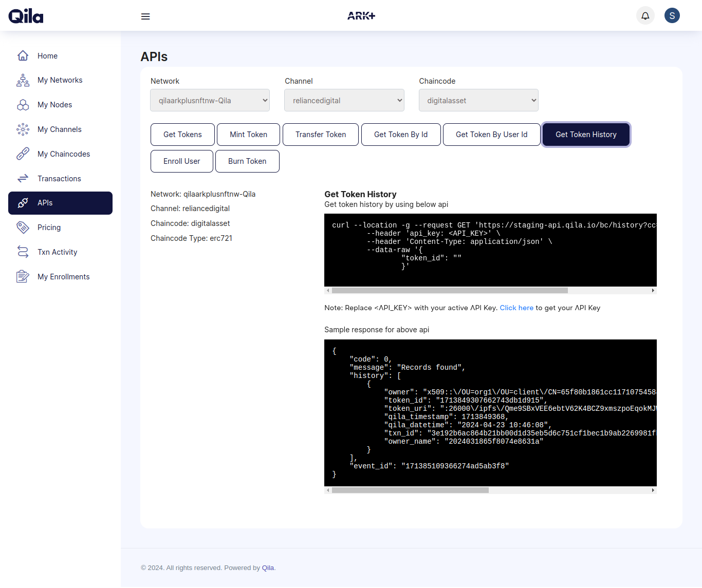This screenshot has width=702, height=588.
Task: Select APIs sidebar item
Action: tap(60, 203)
